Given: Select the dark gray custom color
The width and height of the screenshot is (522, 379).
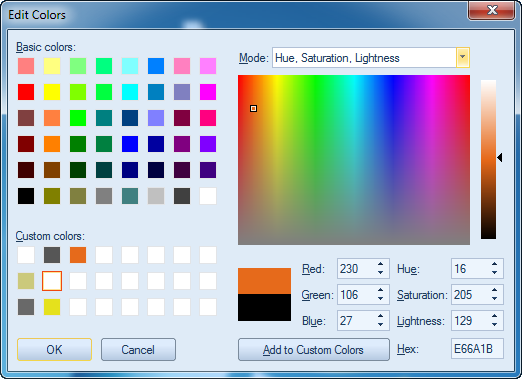Looking at the screenshot, I should [52, 255].
